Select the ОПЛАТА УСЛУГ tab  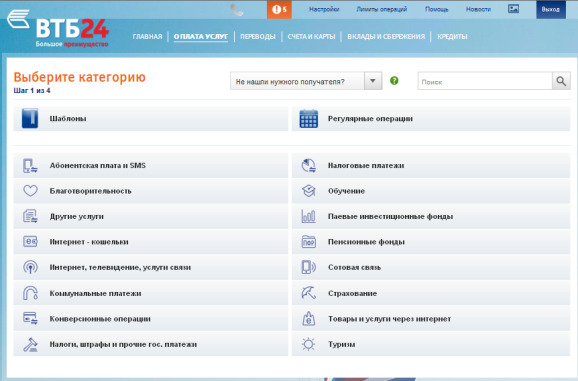tap(201, 36)
